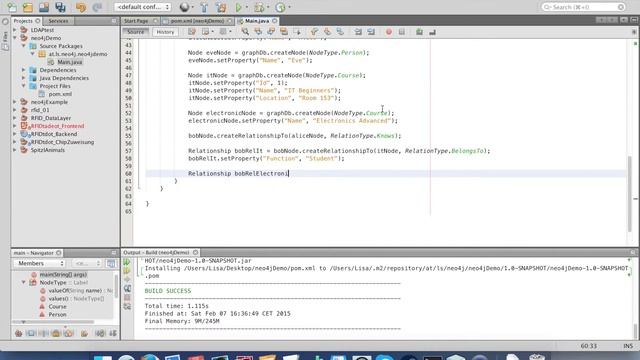Viewport: 640px width, 360px height.
Task: Click the Redo toolbar icon
Action: [x=97, y=7]
